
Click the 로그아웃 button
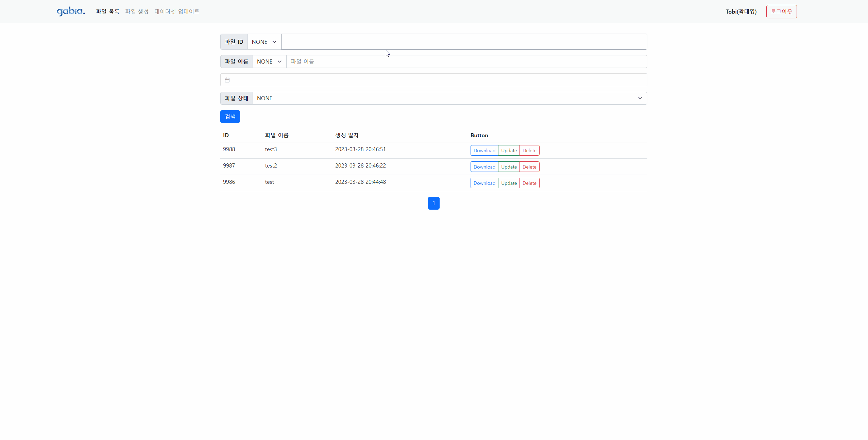pyautogui.click(x=781, y=12)
